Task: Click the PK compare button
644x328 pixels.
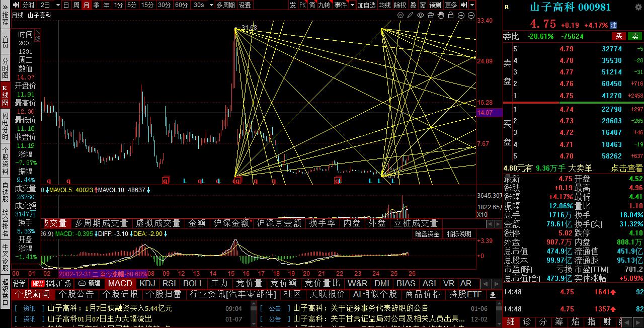Action: tap(302, 5)
